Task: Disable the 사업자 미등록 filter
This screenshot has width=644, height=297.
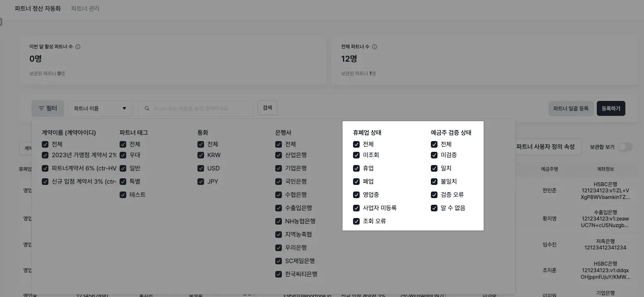Action: coord(356,208)
